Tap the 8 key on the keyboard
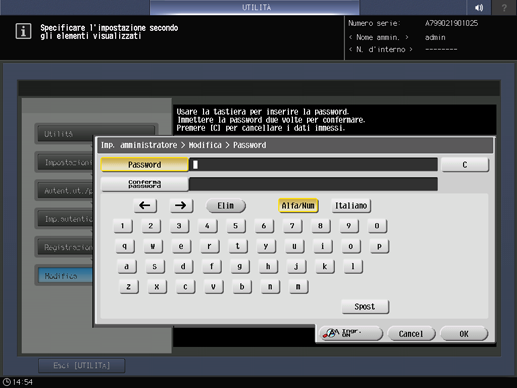This screenshot has height=388, width=517. tap(321, 226)
